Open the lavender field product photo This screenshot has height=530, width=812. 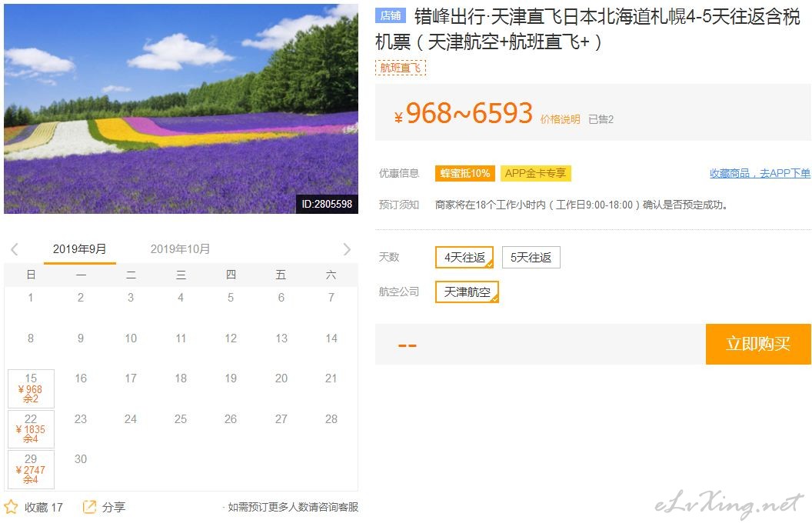(181, 108)
